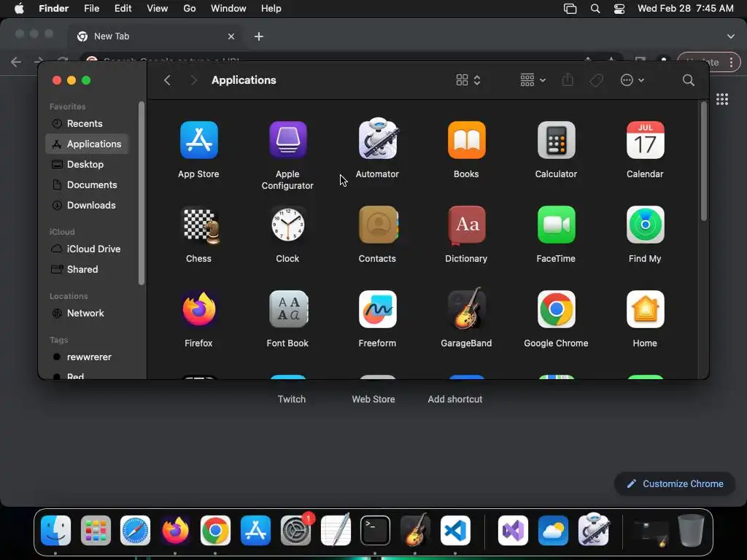Open the Help menu
This screenshot has width=747, height=560.
point(271,9)
